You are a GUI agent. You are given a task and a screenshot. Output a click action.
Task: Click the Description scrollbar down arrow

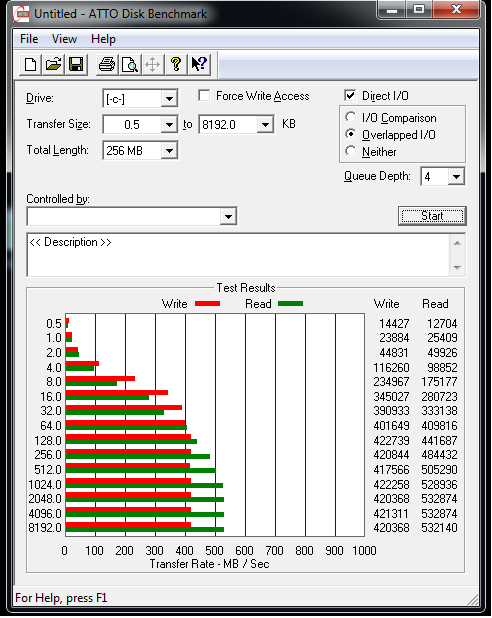[x=457, y=268]
